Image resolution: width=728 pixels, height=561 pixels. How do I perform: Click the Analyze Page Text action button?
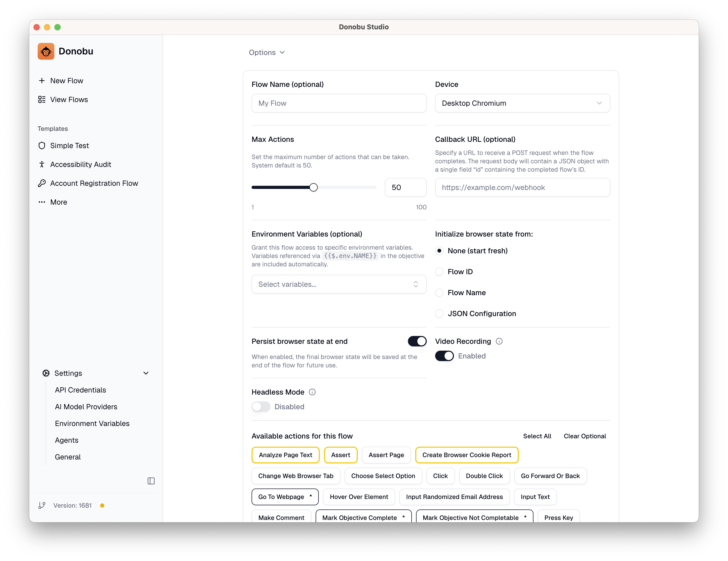[285, 455]
